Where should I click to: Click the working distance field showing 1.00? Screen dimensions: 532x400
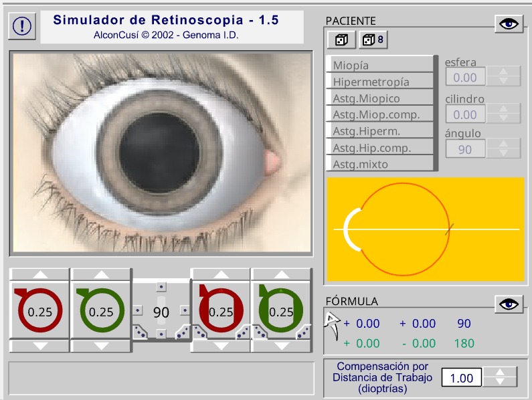pos(462,378)
